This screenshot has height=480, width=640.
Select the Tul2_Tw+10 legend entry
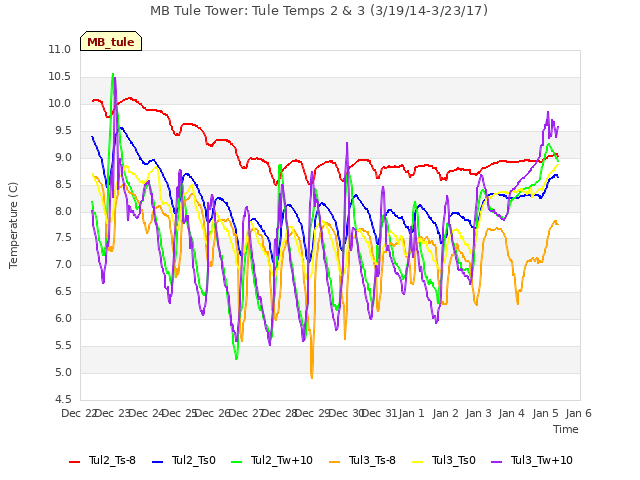(272, 460)
